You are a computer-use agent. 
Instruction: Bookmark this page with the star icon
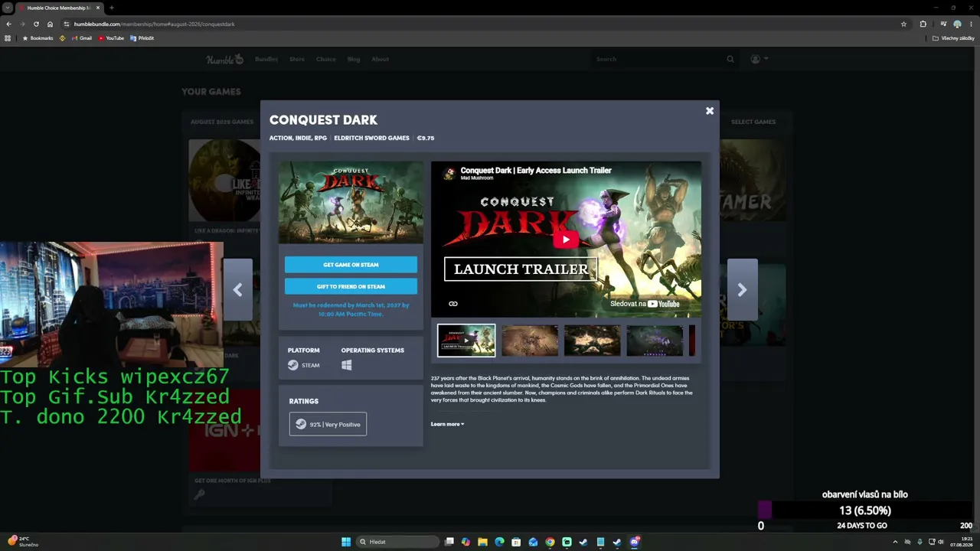[x=903, y=24]
